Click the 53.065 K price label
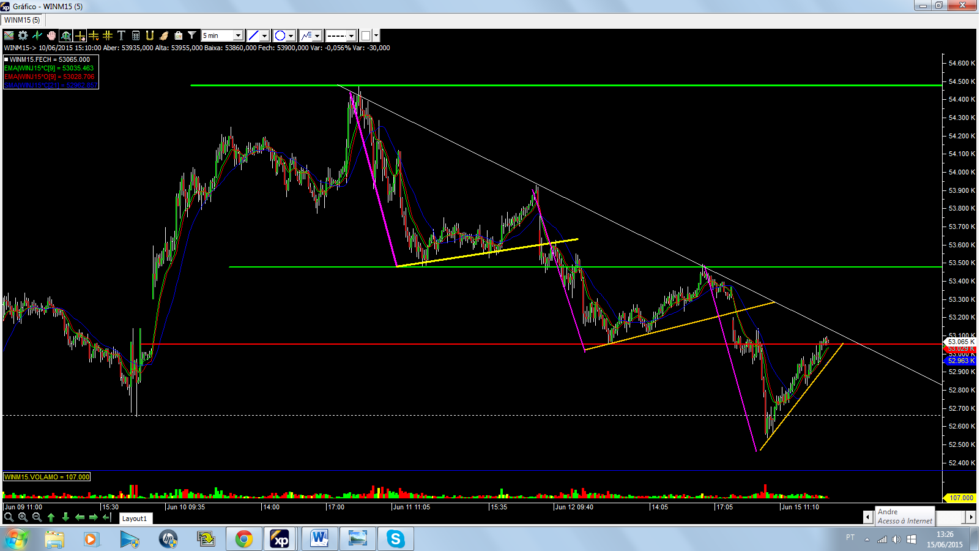The width and height of the screenshot is (980, 551). pyautogui.click(x=960, y=342)
